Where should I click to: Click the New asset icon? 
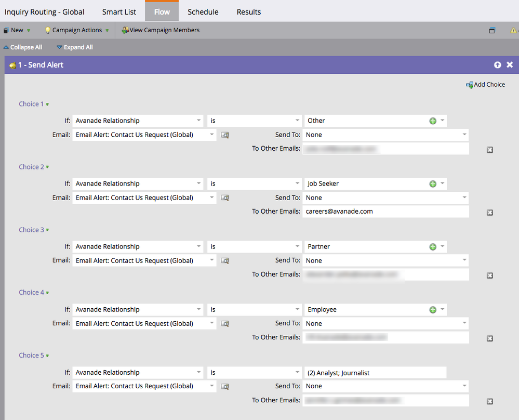[6, 31]
